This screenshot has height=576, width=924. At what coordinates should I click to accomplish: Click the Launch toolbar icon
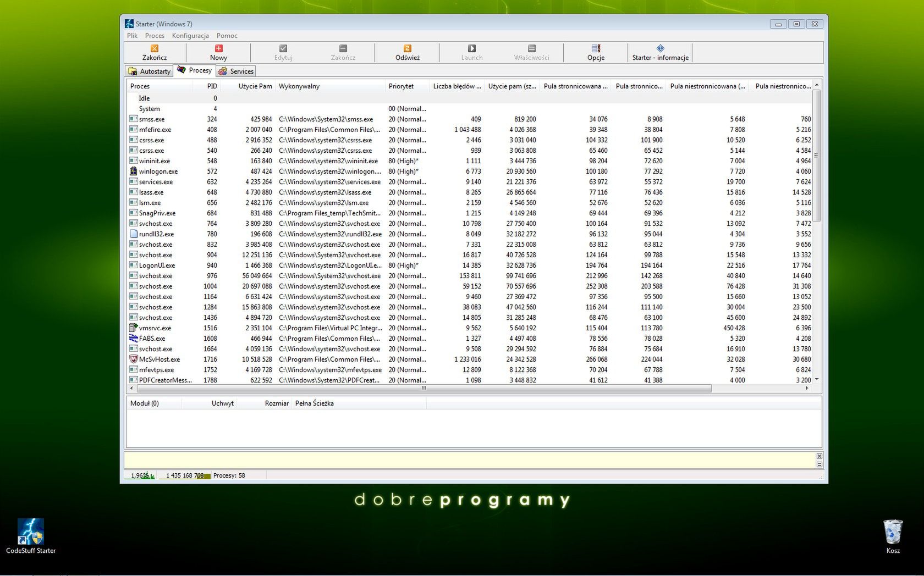click(472, 48)
